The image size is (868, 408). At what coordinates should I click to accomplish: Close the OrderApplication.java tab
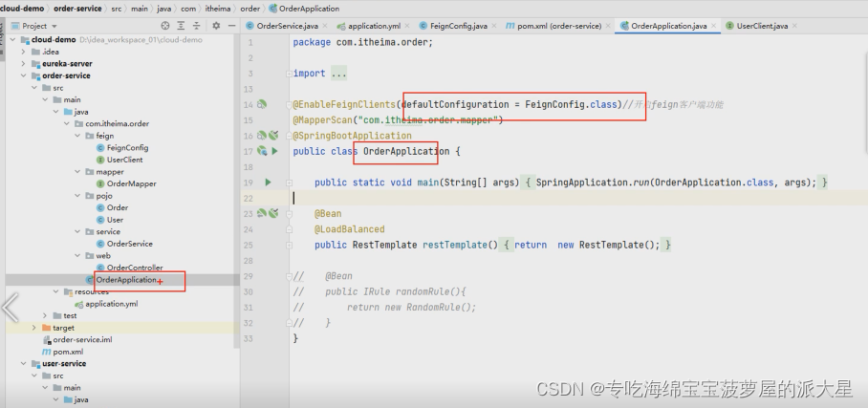714,26
